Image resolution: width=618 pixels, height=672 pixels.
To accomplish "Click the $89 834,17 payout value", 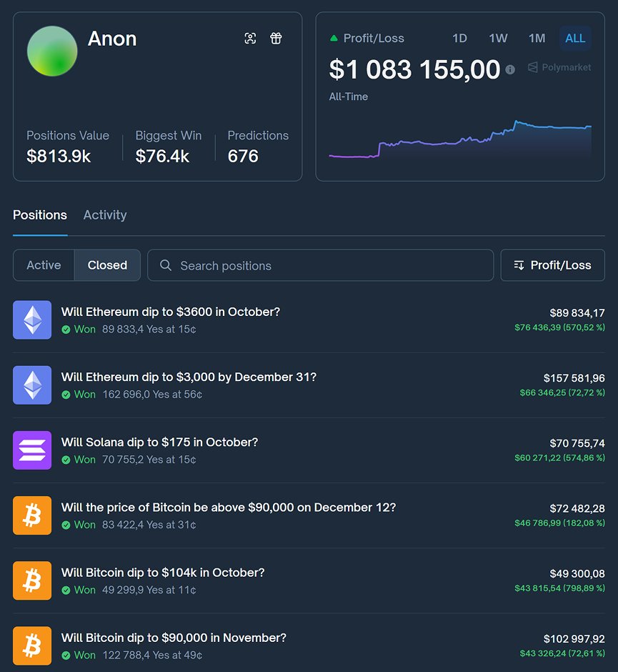I will (x=577, y=313).
